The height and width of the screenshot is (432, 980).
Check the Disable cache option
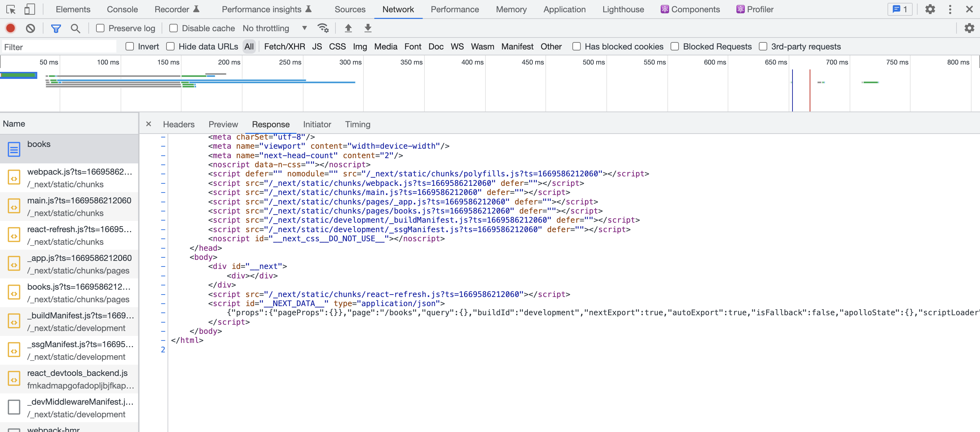(173, 28)
